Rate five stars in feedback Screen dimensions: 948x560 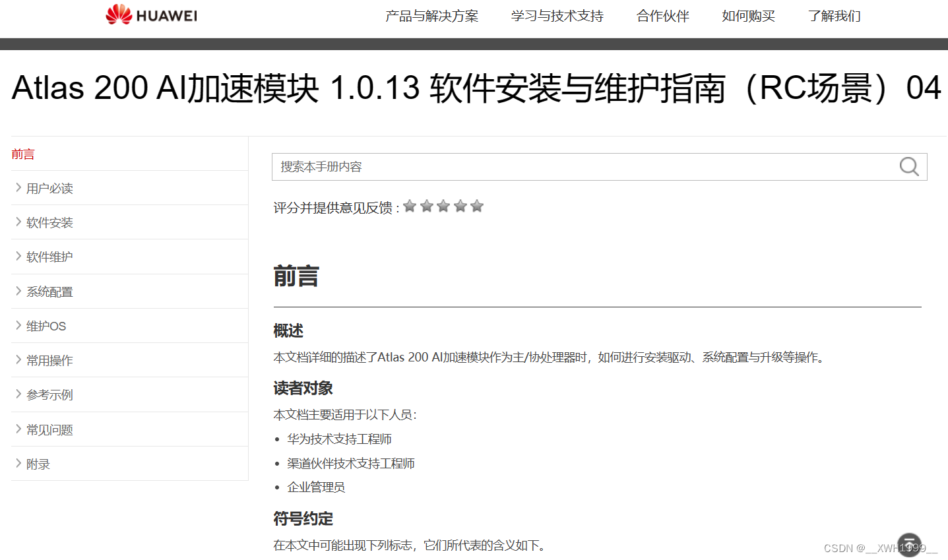click(477, 206)
